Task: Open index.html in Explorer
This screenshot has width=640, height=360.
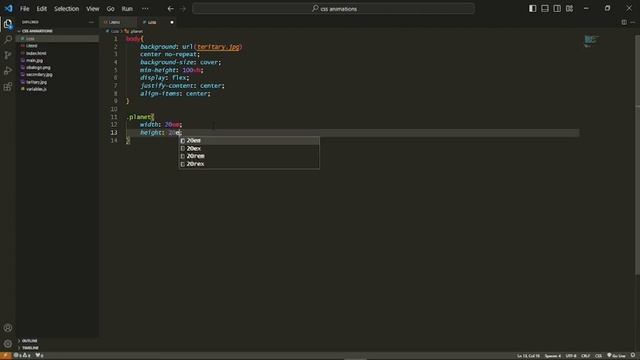Action: (57, 53)
